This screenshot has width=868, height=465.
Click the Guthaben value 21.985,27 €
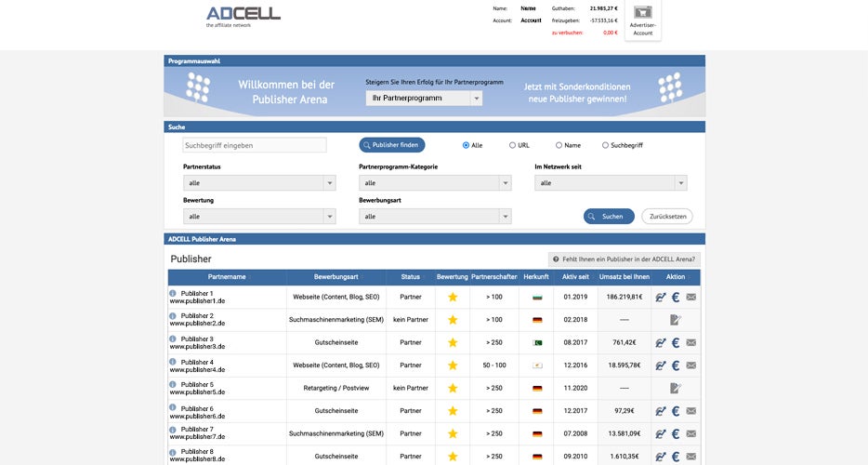(x=603, y=8)
